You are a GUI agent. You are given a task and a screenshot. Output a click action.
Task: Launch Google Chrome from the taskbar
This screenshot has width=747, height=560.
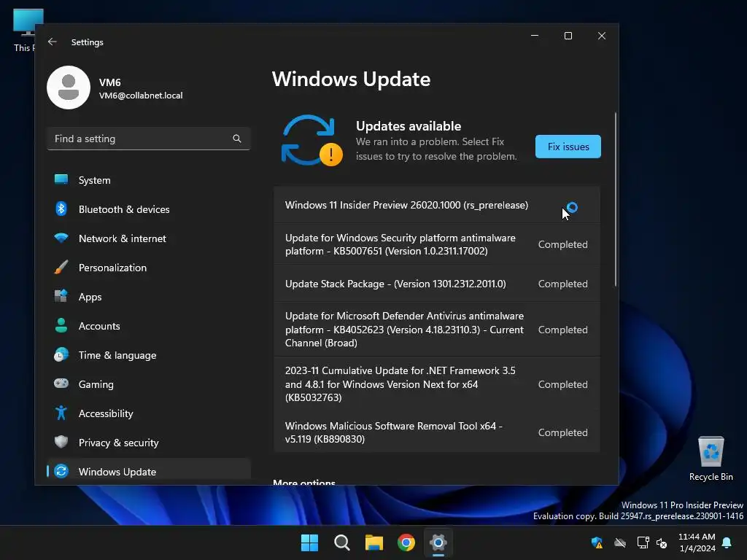(406, 542)
